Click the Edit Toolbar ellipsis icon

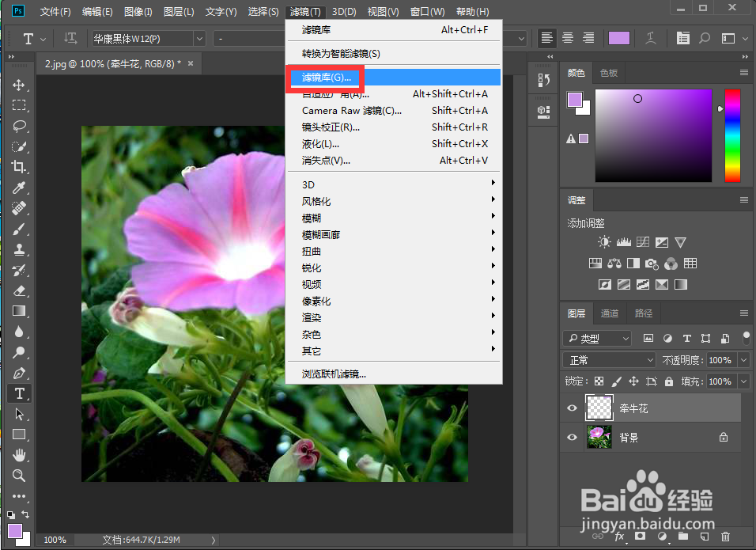coord(19,496)
